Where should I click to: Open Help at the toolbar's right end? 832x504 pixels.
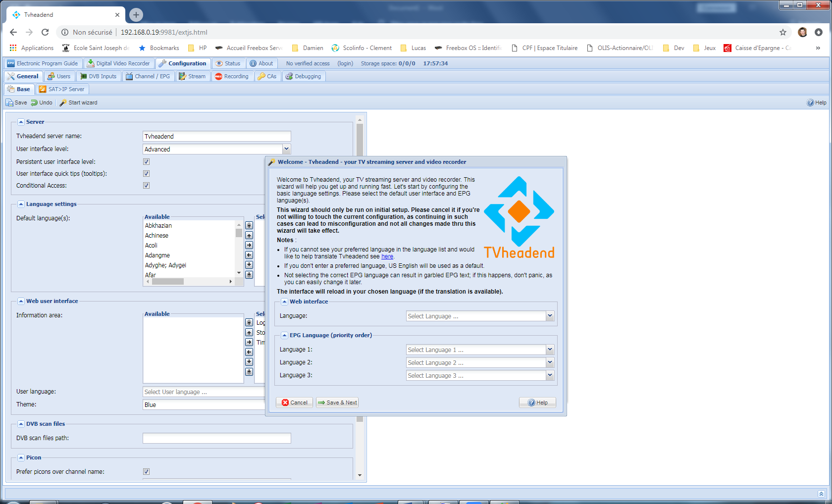point(817,102)
